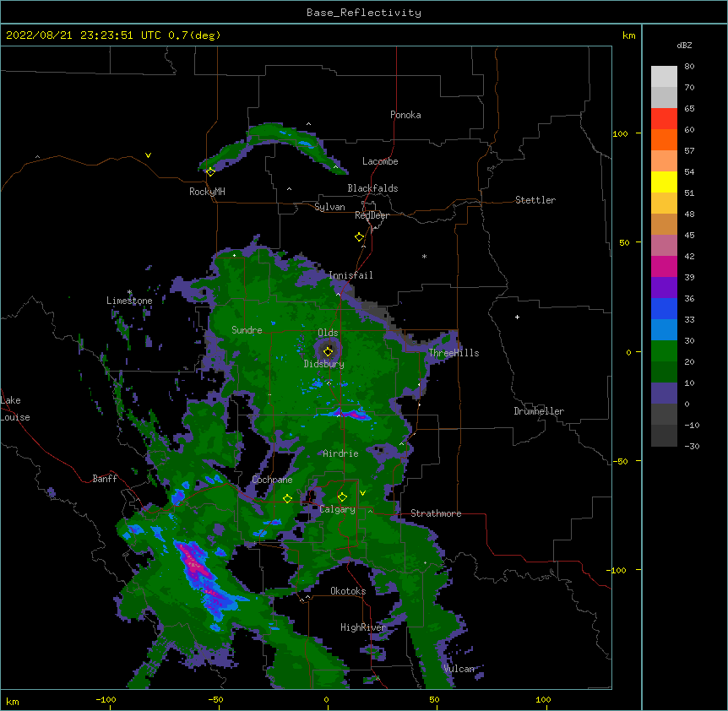This screenshot has height=711, width=728.
Task: Select the Cochrane town label
Action: [x=272, y=480]
